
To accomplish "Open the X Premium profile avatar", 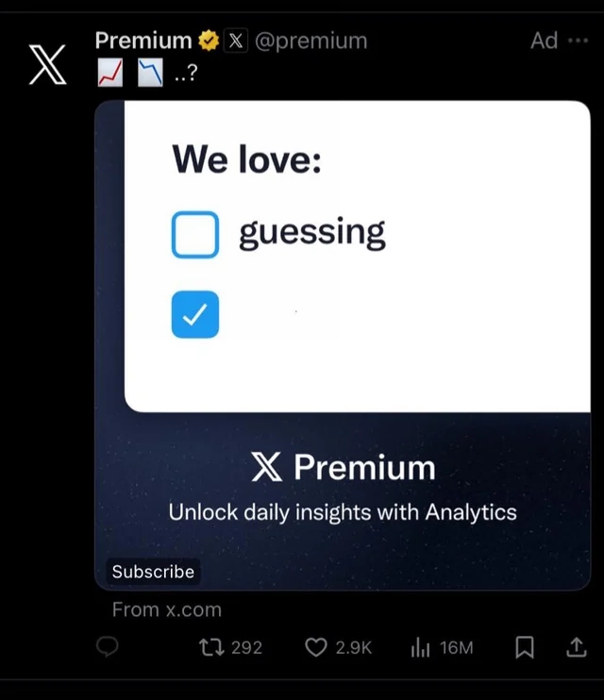I will [x=47, y=65].
